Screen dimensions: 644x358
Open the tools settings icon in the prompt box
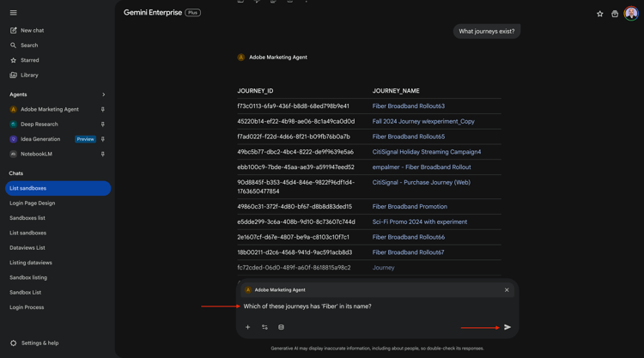pos(264,327)
